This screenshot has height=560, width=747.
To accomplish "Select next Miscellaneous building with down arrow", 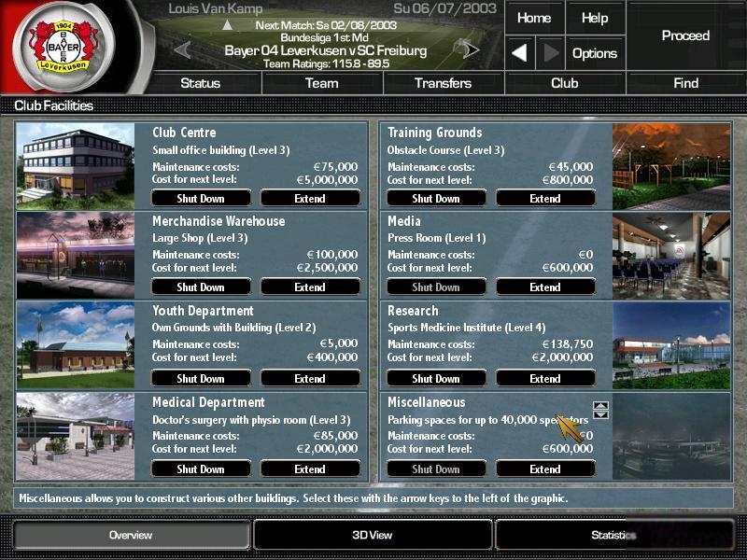I will [x=600, y=414].
